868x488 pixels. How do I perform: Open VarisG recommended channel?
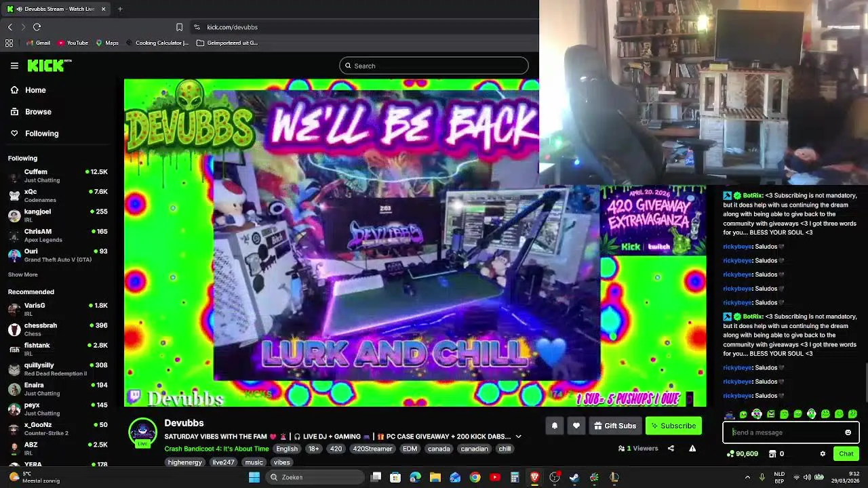click(x=58, y=309)
